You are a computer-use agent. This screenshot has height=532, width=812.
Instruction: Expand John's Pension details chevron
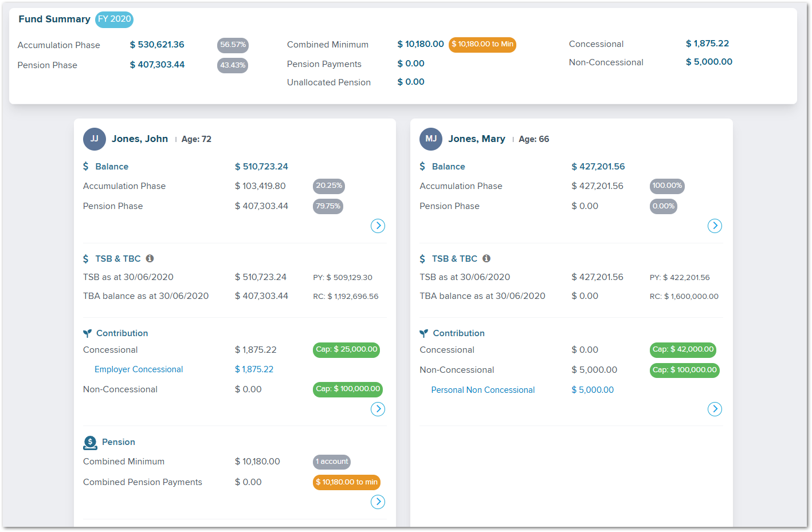(378, 502)
